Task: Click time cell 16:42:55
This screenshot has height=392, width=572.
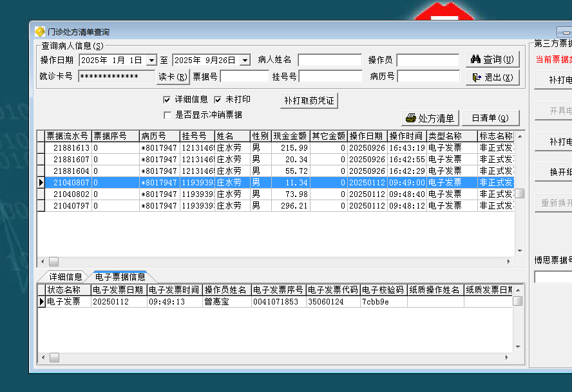Action: pyautogui.click(x=406, y=160)
